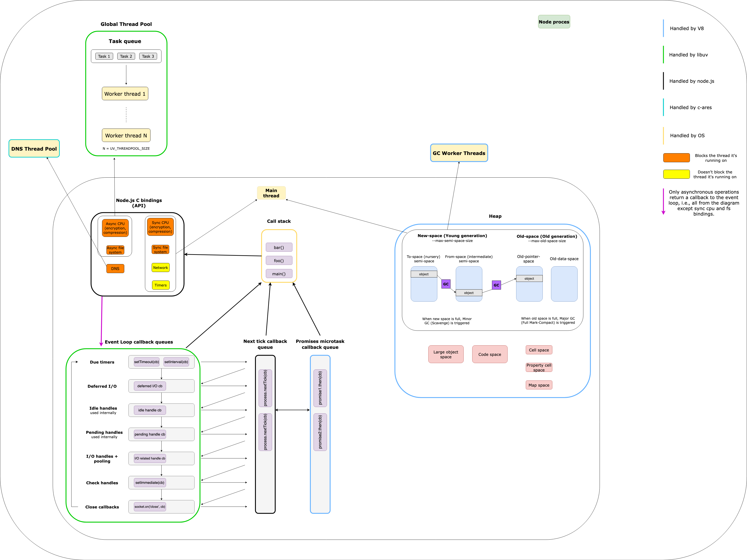Click the Task 3 box
The height and width of the screenshot is (560, 747).
tap(148, 56)
